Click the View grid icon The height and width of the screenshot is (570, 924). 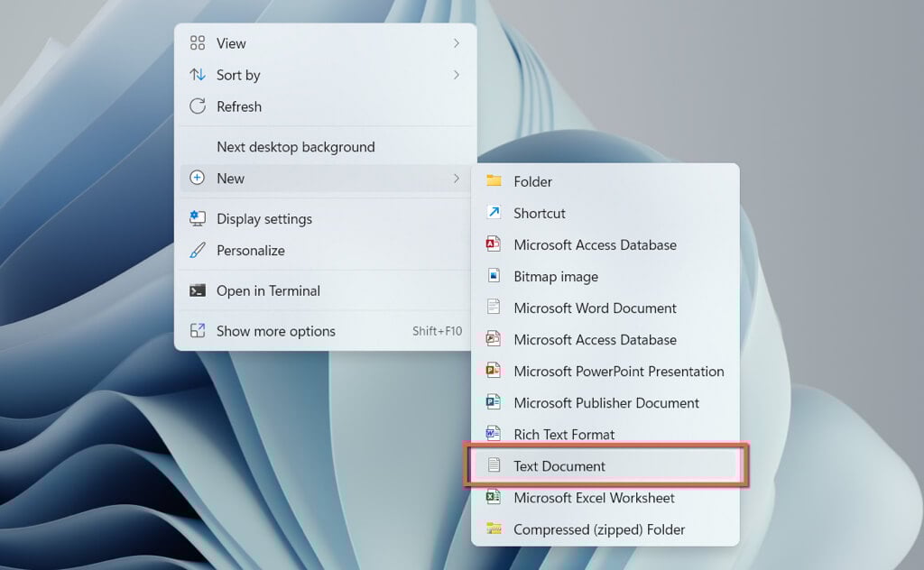(198, 43)
